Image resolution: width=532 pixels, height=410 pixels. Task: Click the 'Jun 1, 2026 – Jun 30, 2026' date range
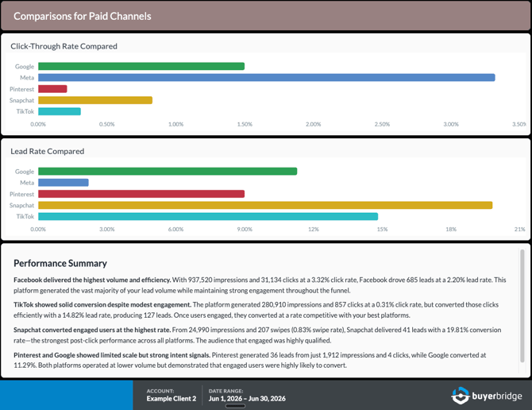[x=247, y=398]
